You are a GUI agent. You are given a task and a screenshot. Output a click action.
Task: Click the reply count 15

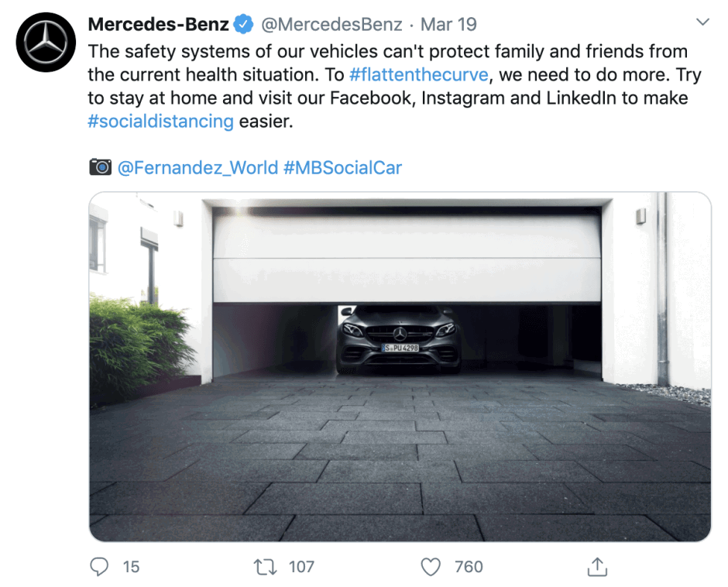[x=131, y=567]
